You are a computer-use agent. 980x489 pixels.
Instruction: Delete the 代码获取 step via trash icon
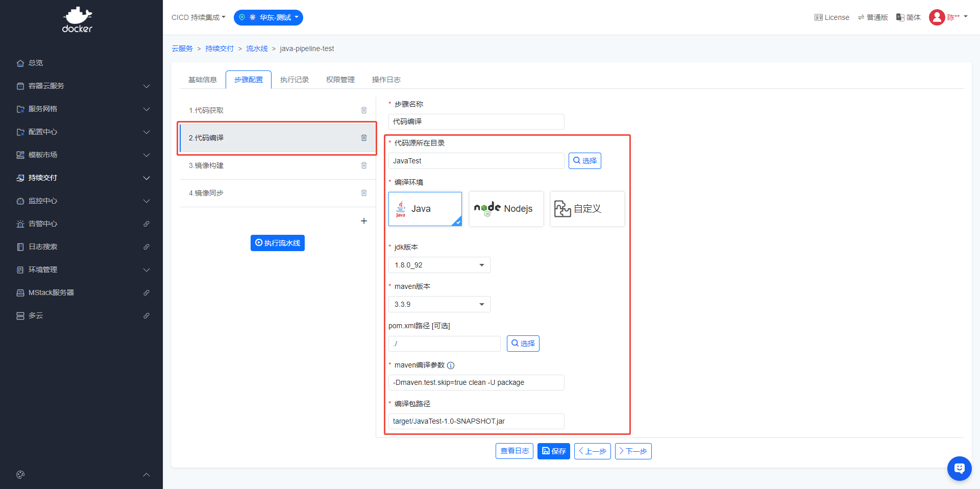pyautogui.click(x=364, y=110)
